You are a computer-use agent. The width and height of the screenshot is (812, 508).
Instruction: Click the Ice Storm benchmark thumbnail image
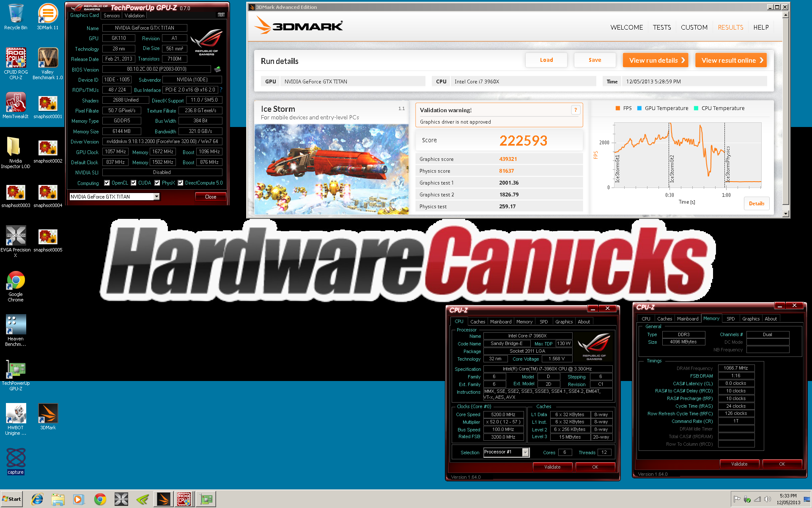(332, 169)
